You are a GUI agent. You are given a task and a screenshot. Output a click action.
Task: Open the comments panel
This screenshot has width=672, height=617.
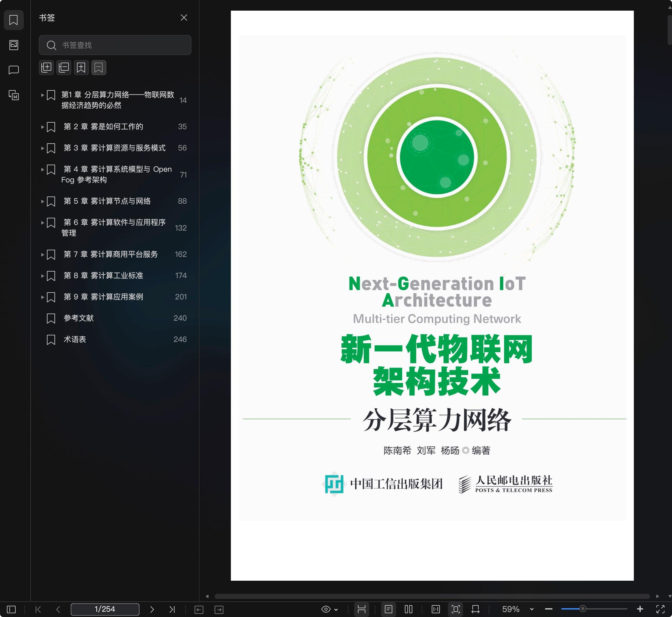coord(13,70)
